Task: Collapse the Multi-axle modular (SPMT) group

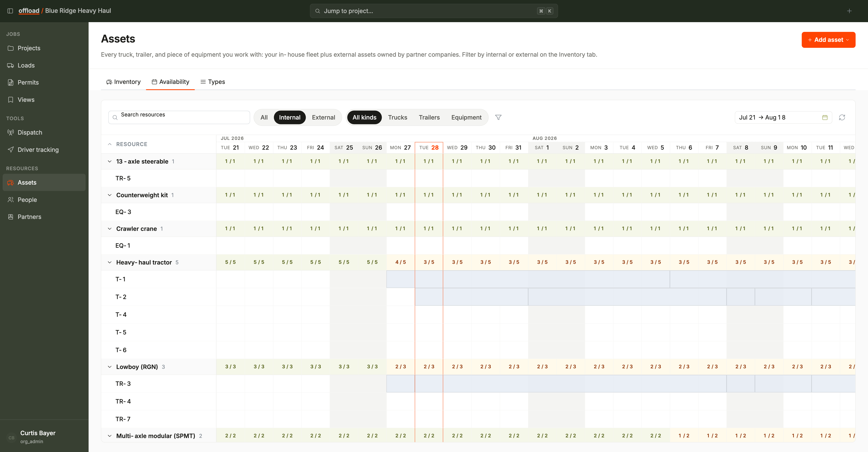Action: pyautogui.click(x=110, y=436)
